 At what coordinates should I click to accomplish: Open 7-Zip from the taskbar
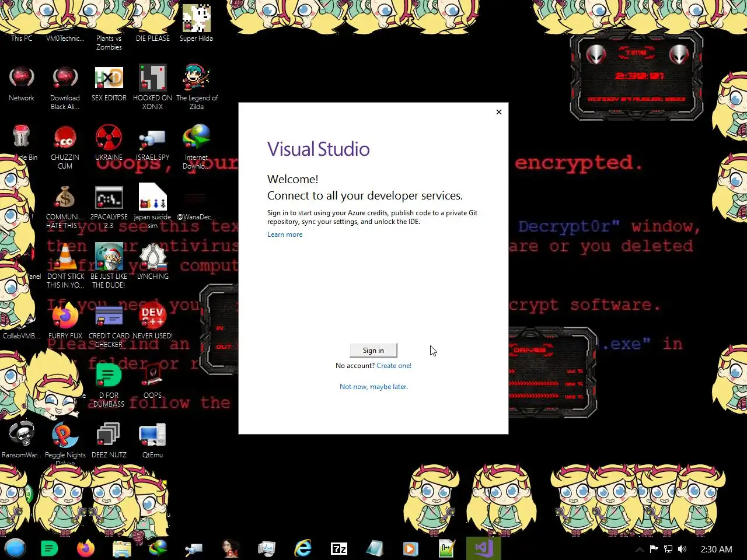coord(339,548)
